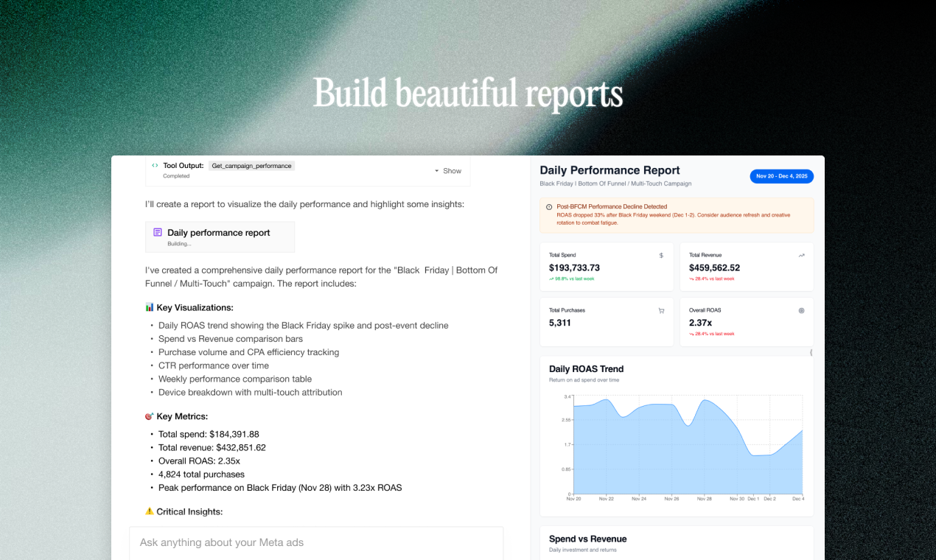This screenshot has height=560, width=936.
Task: Click the red downward arrow under Overall ROAS
Action: pyautogui.click(x=691, y=335)
